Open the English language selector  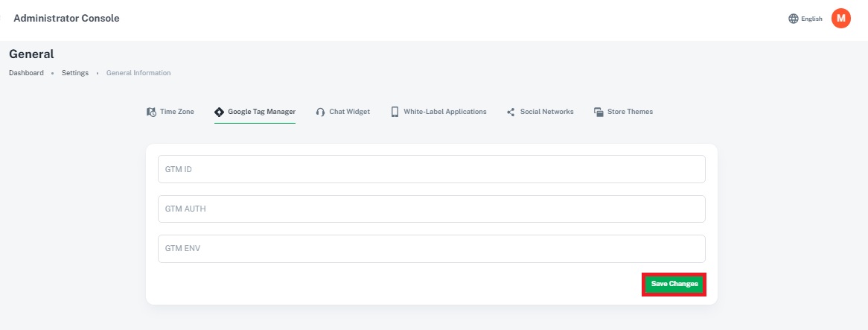coord(811,19)
